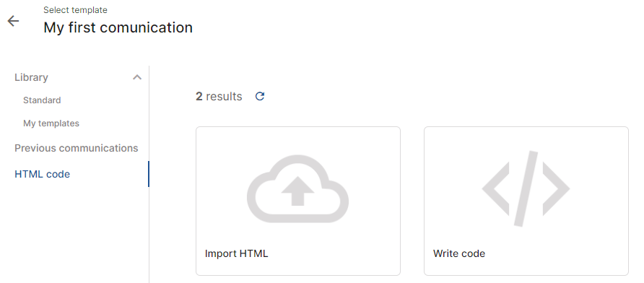
Task: Select Previous communications in sidebar
Action: click(x=77, y=148)
